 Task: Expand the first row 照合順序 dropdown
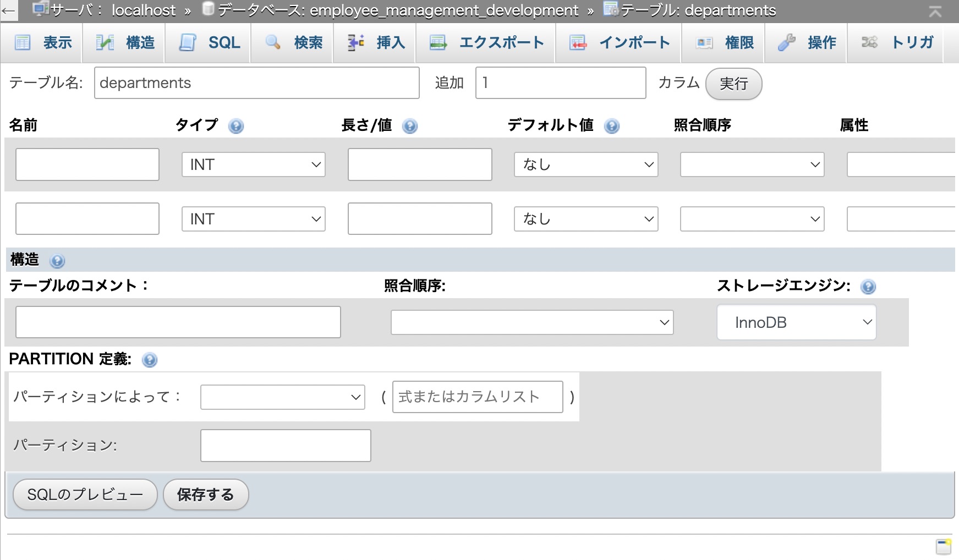[752, 164]
